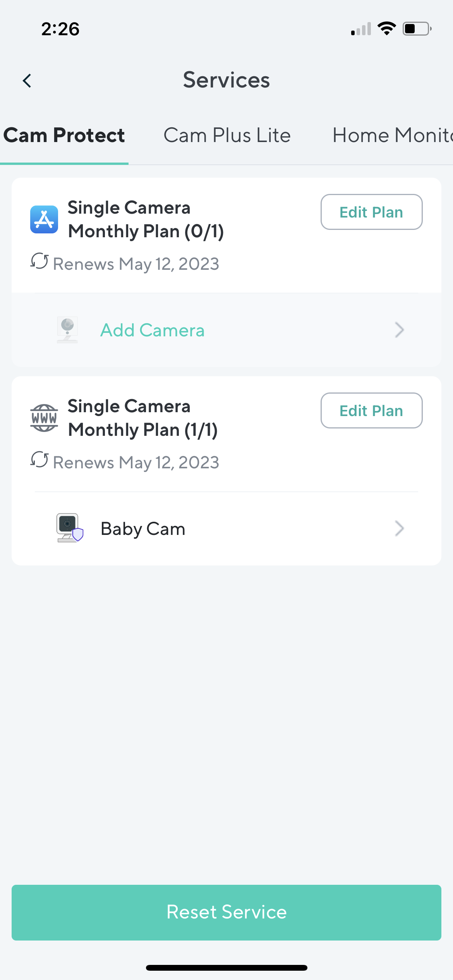Tap the Wi-Fi status icon
This screenshot has height=980, width=453.
pos(386,29)
